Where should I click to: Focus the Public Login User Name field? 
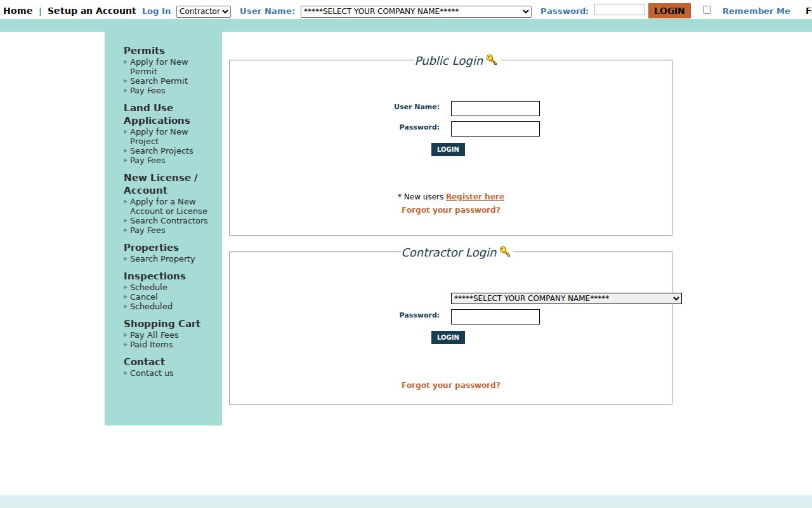pyautogui.click(x=495, y=109)
